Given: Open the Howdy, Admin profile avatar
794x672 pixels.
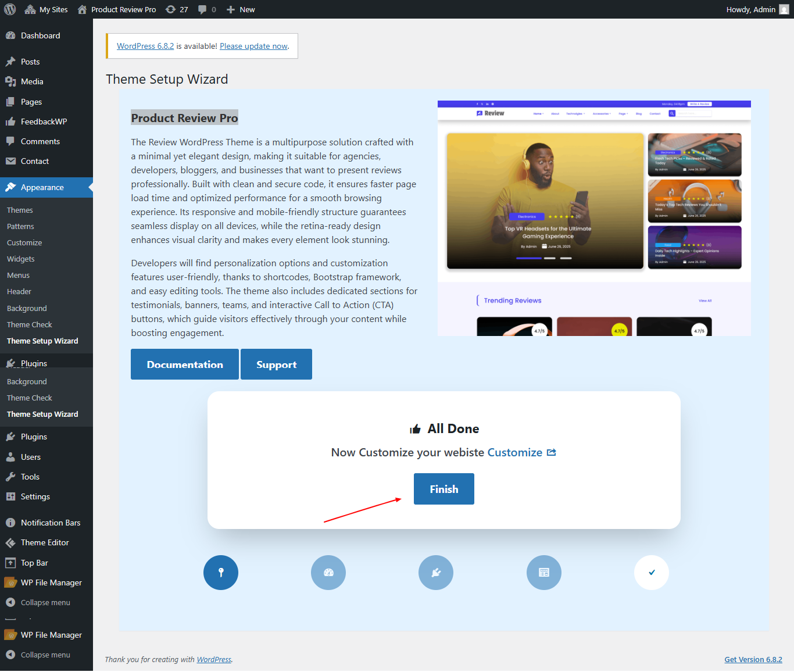Looking at the screenshot, I should [x=784, y=9].
